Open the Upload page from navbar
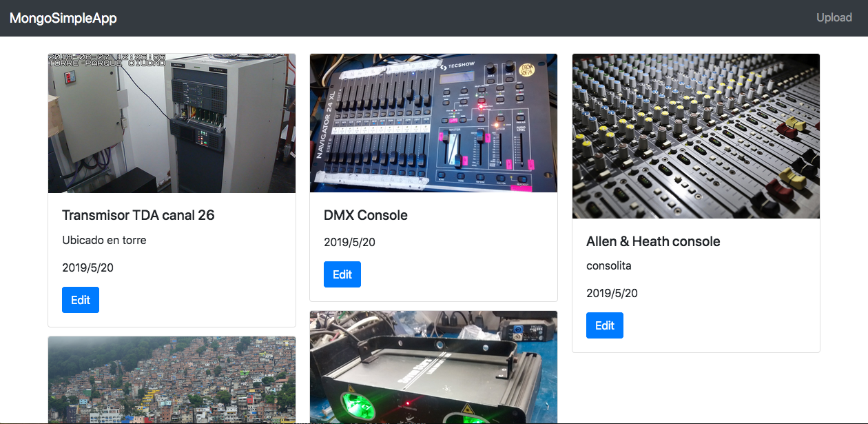 click(x=834, y=18)
